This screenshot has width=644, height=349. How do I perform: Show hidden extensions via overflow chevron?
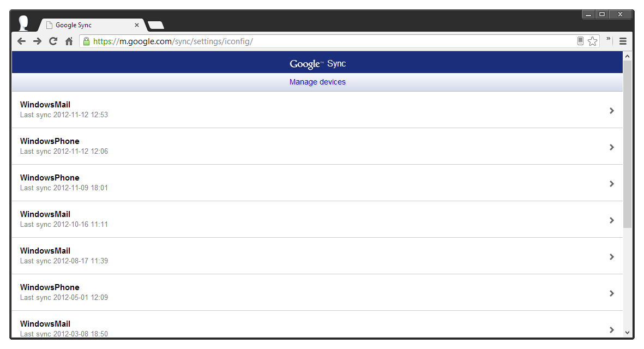click(608, 39)
